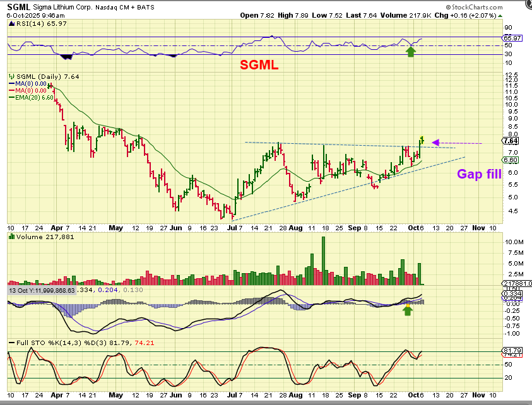The image size is (532, 405).
Task: Click the RSI(14) legend icon
Action: pyautogui.click(x=12, y=24)
